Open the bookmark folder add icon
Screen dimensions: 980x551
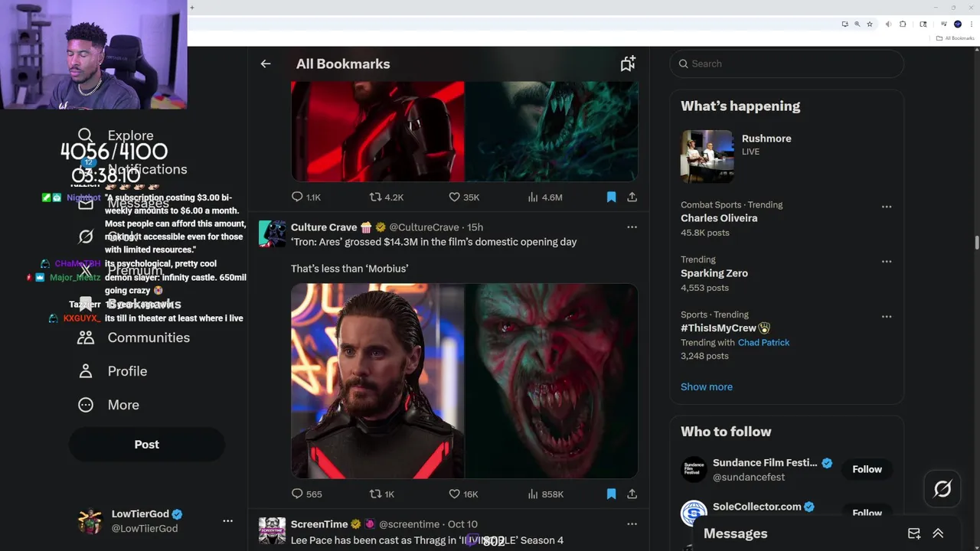click(x=628, y=64)
